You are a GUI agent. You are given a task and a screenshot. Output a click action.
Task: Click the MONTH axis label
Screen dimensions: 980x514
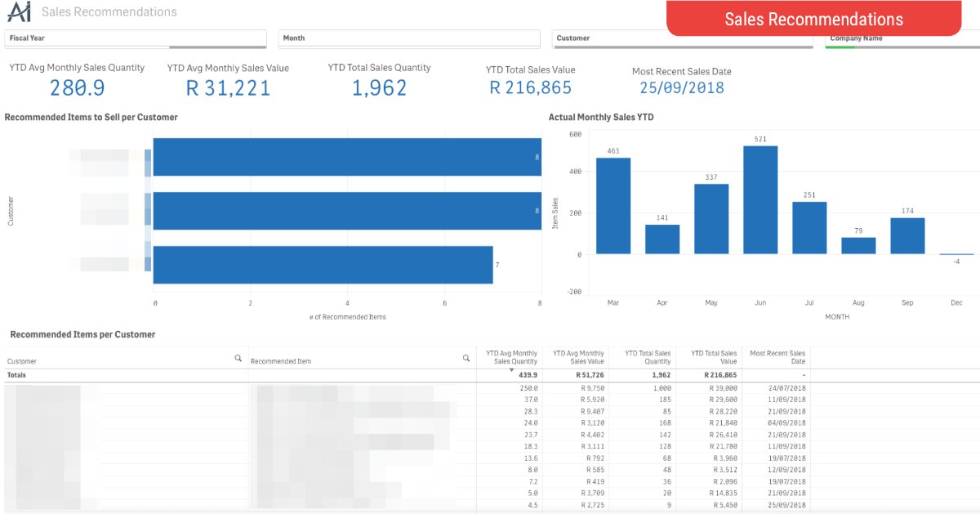[x=837, y=316]
